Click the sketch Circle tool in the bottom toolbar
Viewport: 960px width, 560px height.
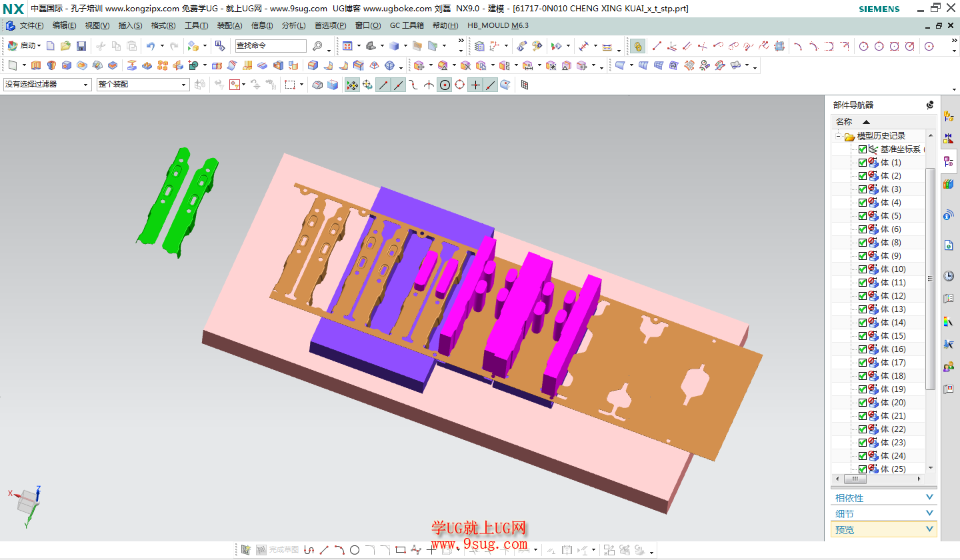pyautogui.click(x=355, y=550)
